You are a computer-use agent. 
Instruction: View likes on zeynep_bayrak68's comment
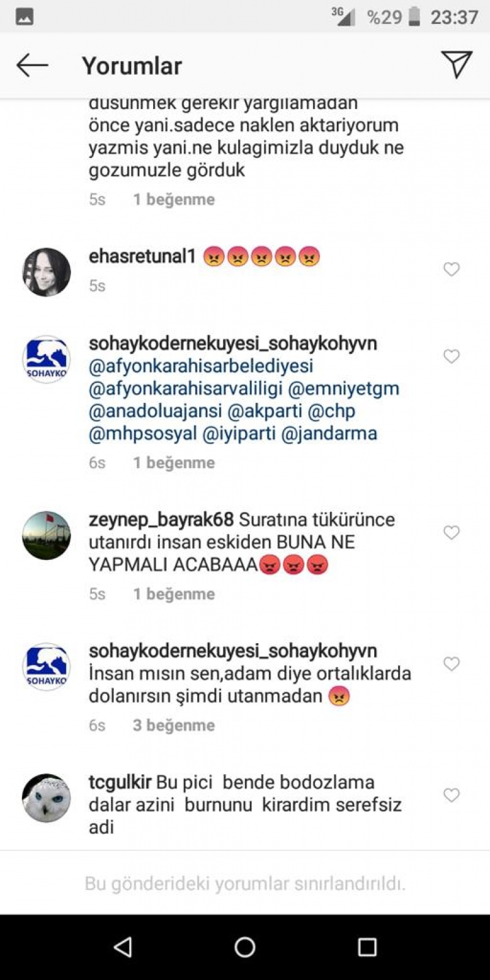click(x=174, y=594)
